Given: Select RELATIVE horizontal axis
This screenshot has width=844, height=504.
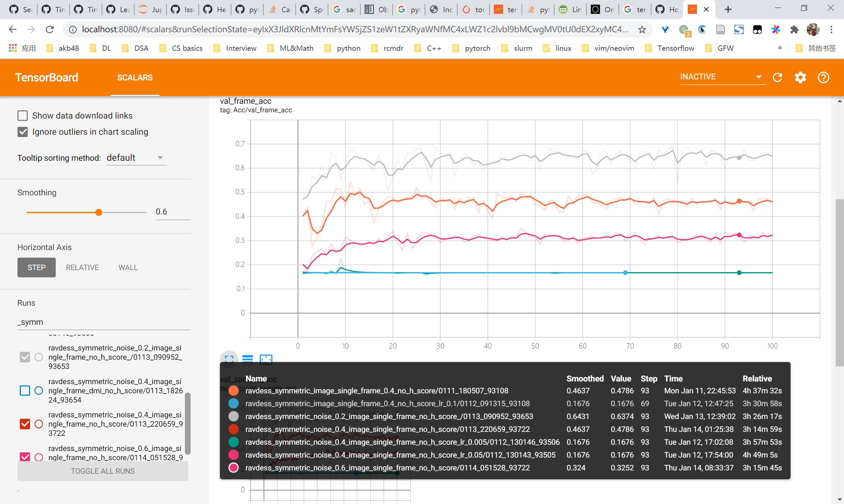Looking at the screenshot, I should tap(82, 267).
